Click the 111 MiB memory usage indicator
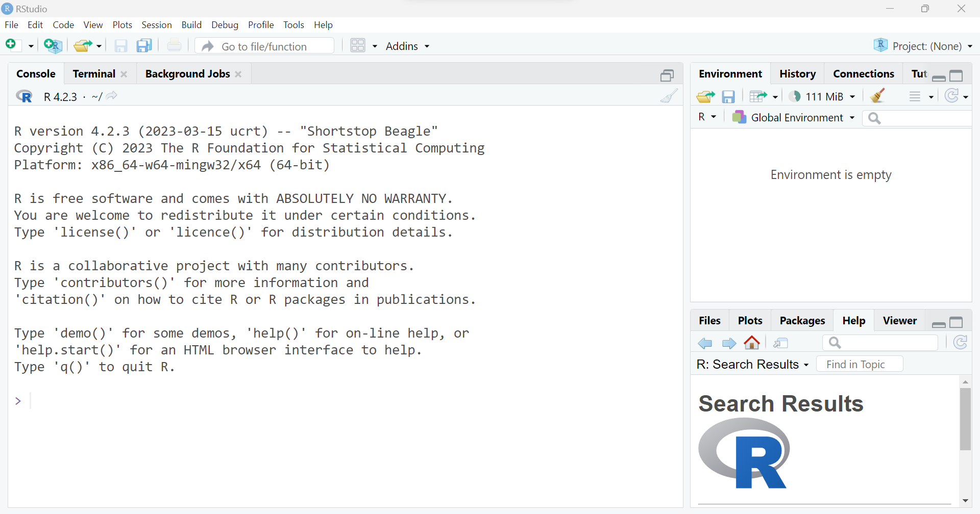Viewport: 980px width, 514px height. [822, 96]
